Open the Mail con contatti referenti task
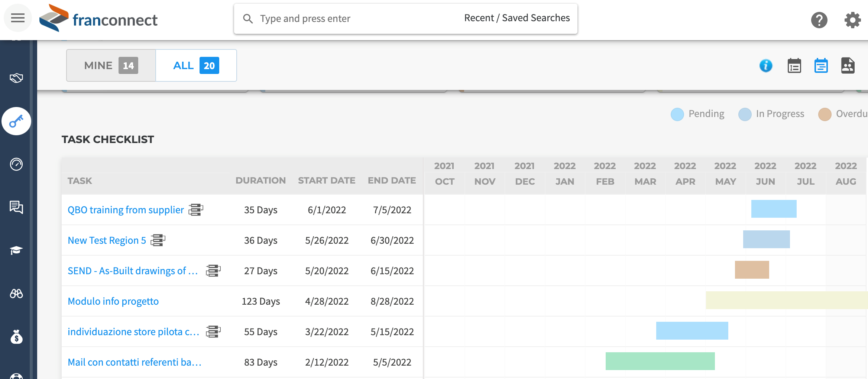Image resolution: width=868 pixels, height=379 pixels. (x=134, y=362)
